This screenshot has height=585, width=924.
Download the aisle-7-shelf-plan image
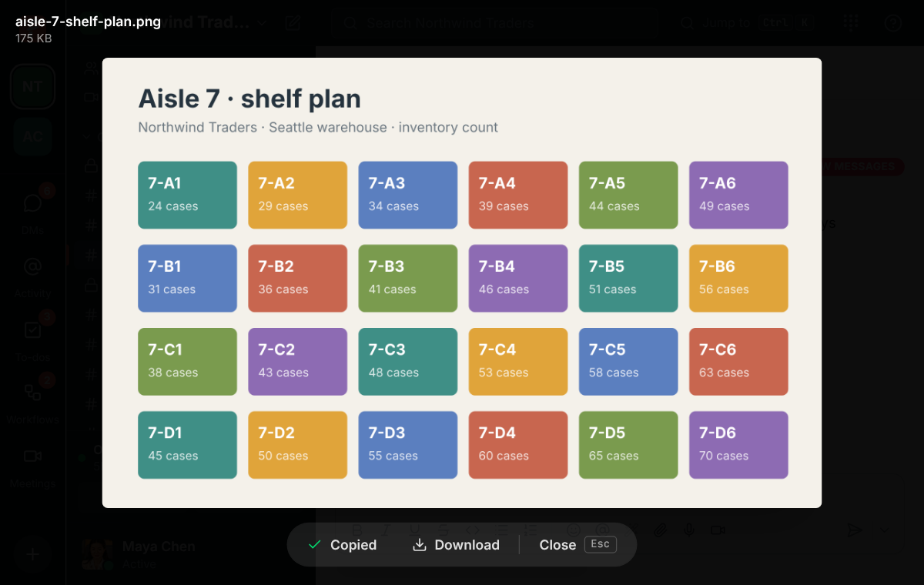click(457, 545)
